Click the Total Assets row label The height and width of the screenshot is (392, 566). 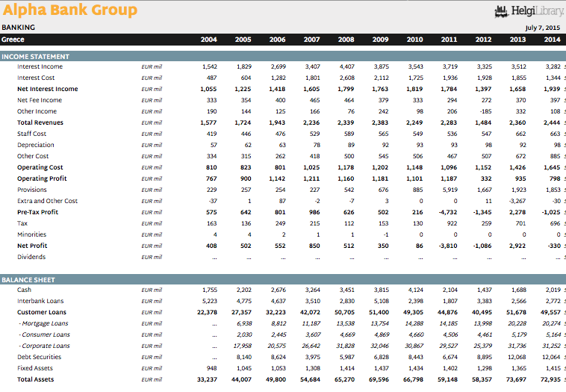[x=35, y=379]
